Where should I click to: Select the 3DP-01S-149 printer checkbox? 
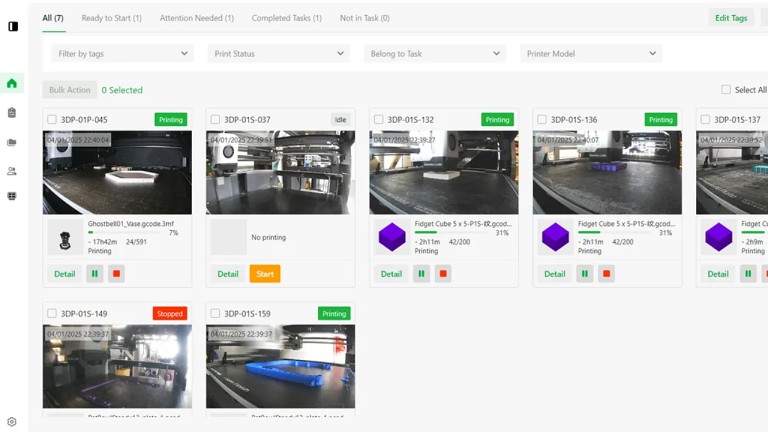[52, 313]
